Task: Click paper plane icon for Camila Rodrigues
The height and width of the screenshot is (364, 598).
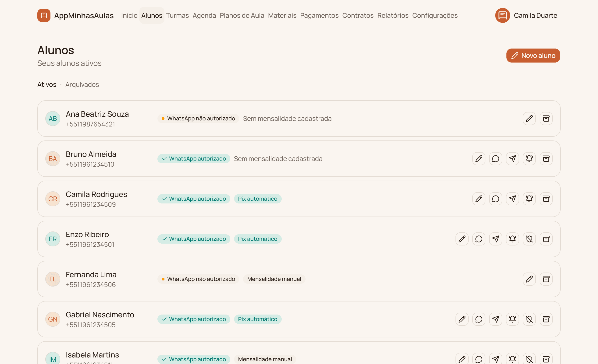Action: point(512,199)
